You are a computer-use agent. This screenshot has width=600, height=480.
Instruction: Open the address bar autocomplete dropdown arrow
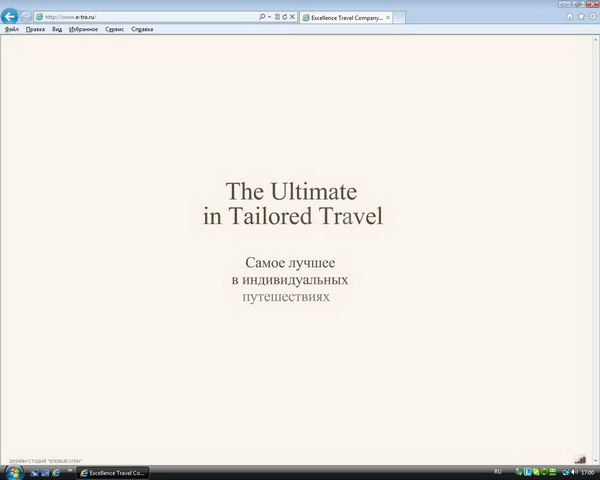point(269,17)
